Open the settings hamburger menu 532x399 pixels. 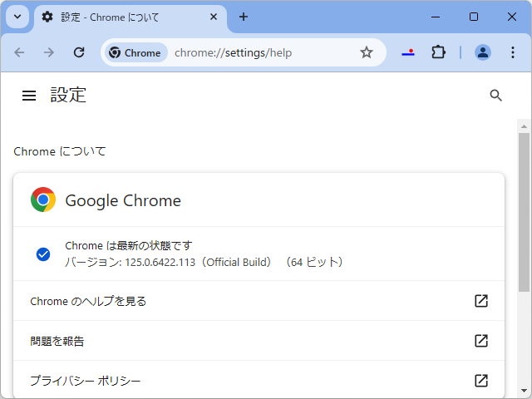click(29, 96)
